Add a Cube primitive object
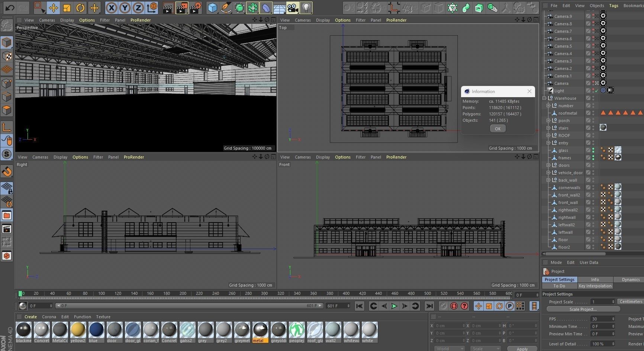Image resolution: width=644 pixels, height=351 pixels. pos(212,7)
